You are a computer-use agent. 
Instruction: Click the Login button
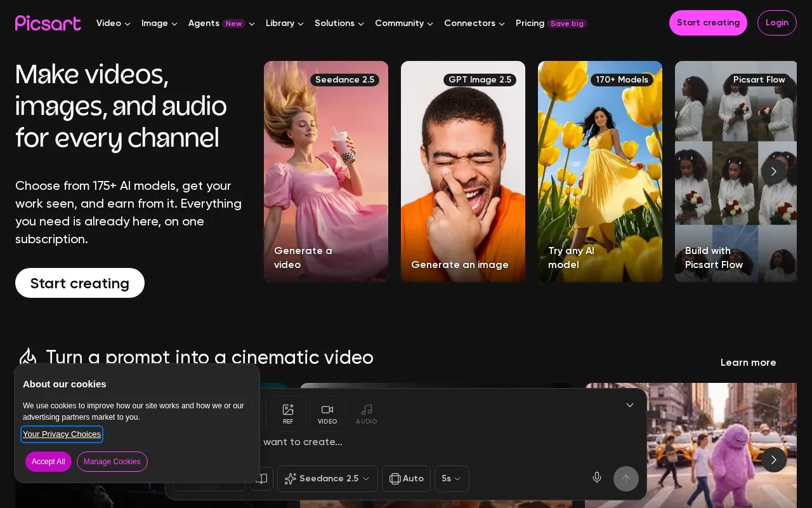coord(777,23)
